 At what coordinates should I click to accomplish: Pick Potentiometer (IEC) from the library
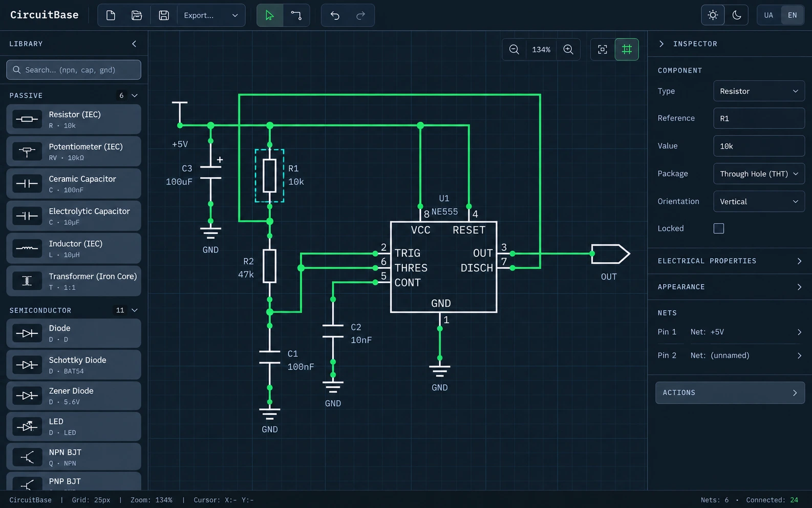pos(74,152)
